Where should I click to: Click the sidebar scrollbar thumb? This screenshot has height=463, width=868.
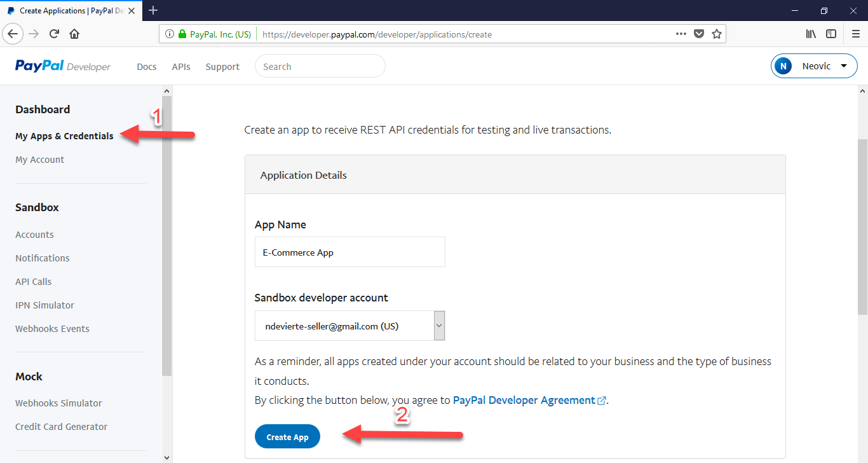pos(167,235)
